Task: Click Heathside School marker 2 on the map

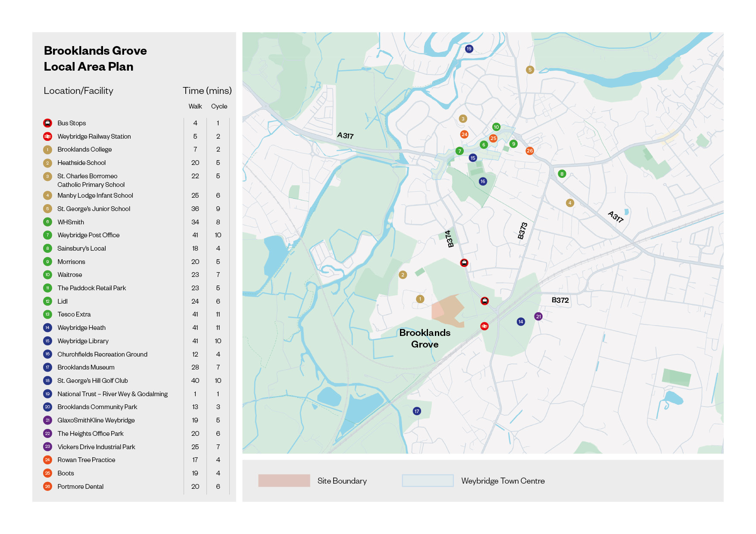Action: (x=403, y=275)
